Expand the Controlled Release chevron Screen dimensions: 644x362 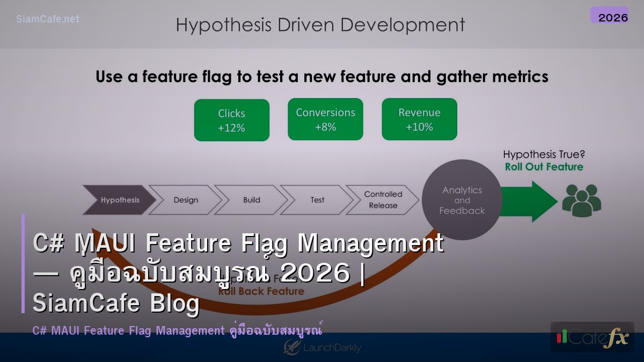(383, 200)
